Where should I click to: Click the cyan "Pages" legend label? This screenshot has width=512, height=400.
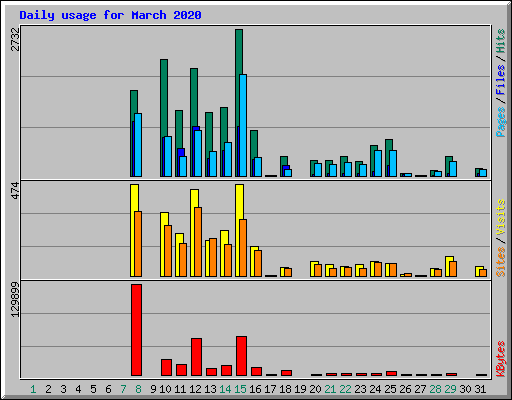(x=501, y=122)
